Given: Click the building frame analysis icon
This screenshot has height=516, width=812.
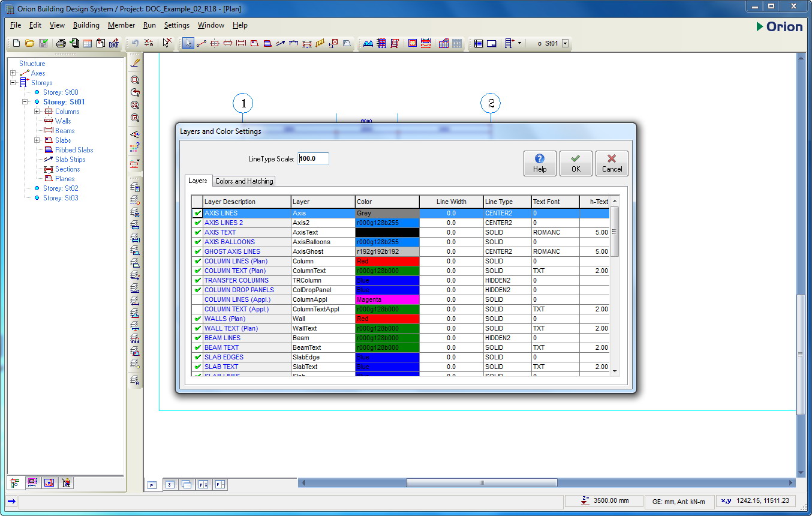Looking at the screenshot, I should [381, 43].
